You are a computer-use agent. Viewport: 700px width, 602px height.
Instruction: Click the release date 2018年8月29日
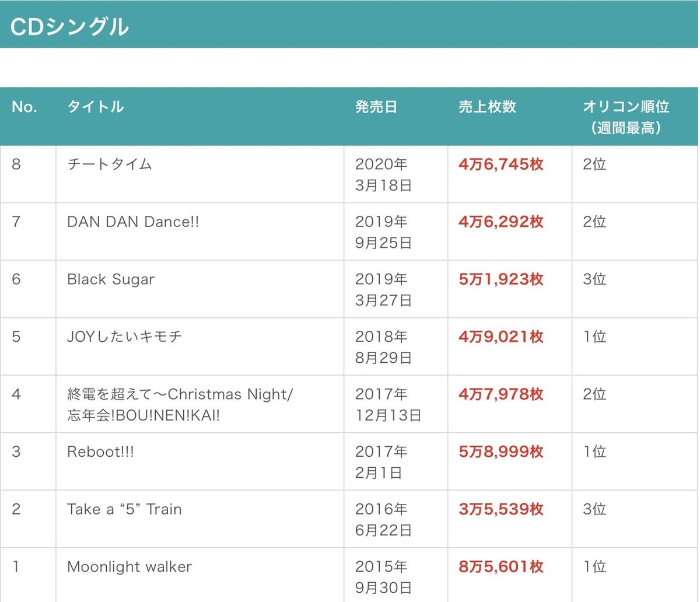point(384,347)
